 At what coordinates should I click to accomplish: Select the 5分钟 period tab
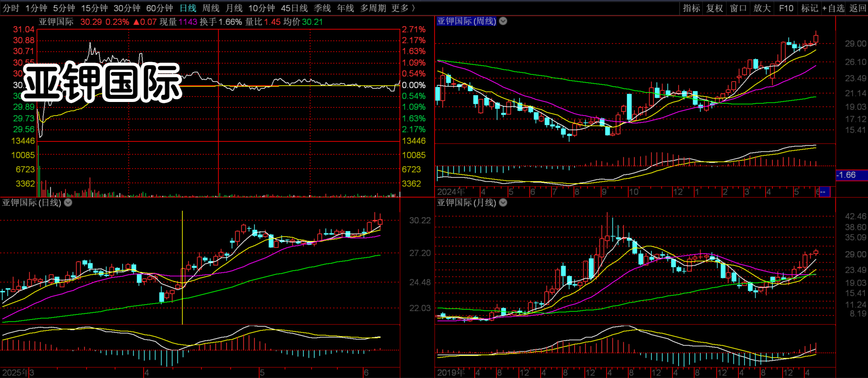(64, 8)
